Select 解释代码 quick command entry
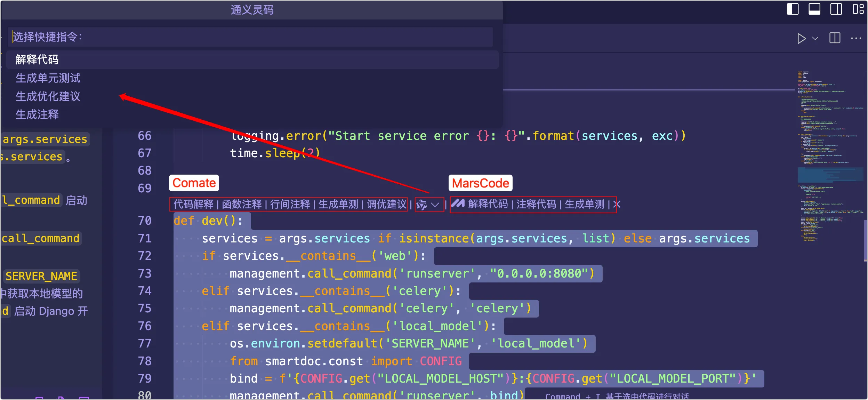 pyautogui.click(x=37, y=60)
